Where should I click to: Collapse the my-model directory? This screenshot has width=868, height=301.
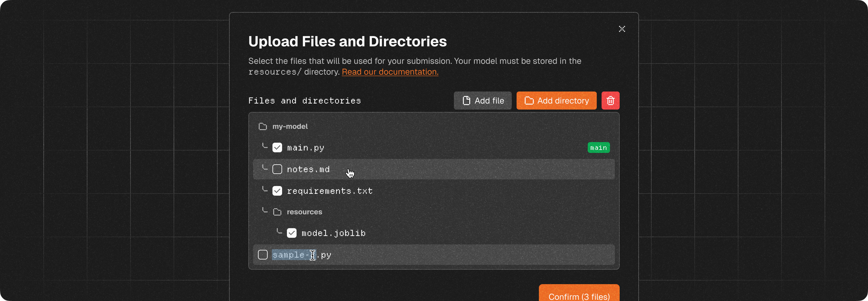[290, 127]
